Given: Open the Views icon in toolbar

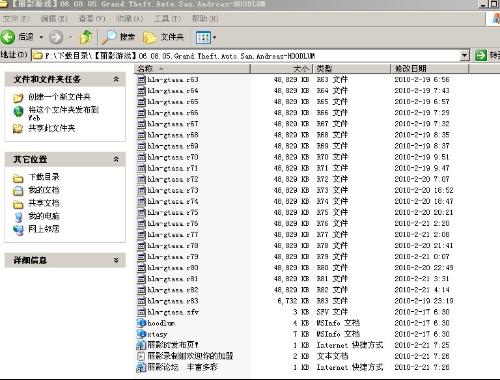Looking at the screenshot, I should tap(203, 37).
